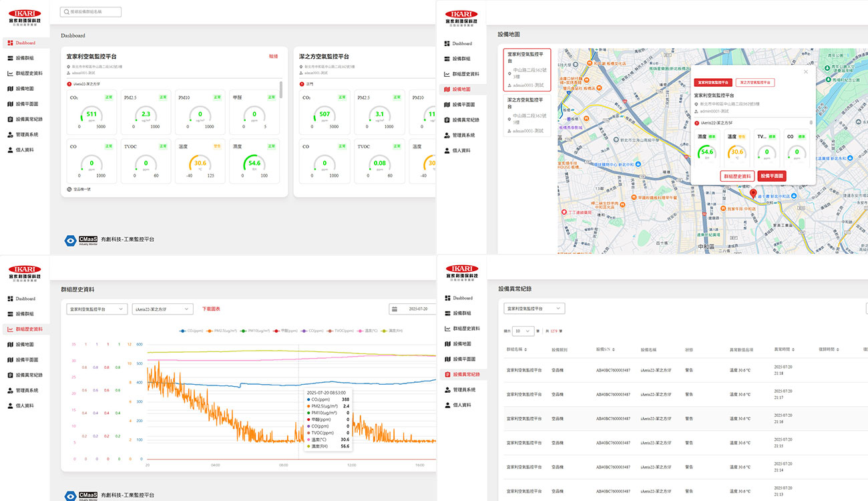Open 設備群組 label in the 設備異常紀錄 page sidebar

(461, 313)
